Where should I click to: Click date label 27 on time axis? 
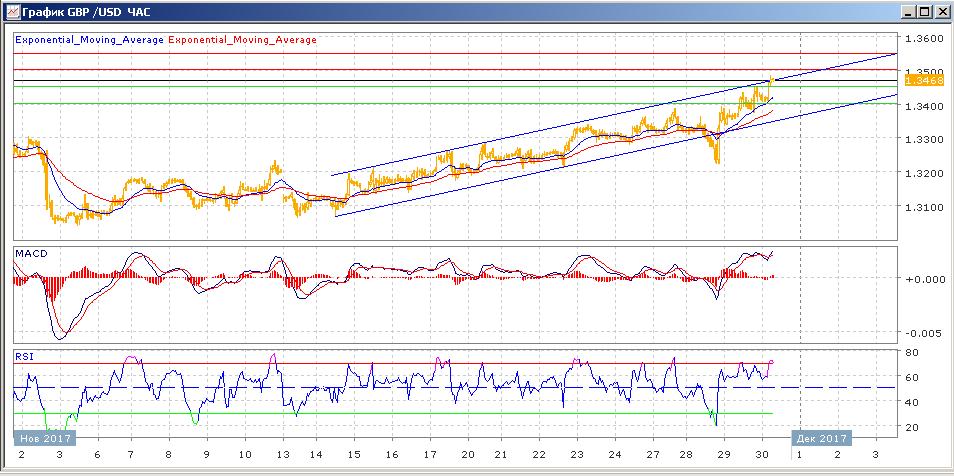(653, 455)
